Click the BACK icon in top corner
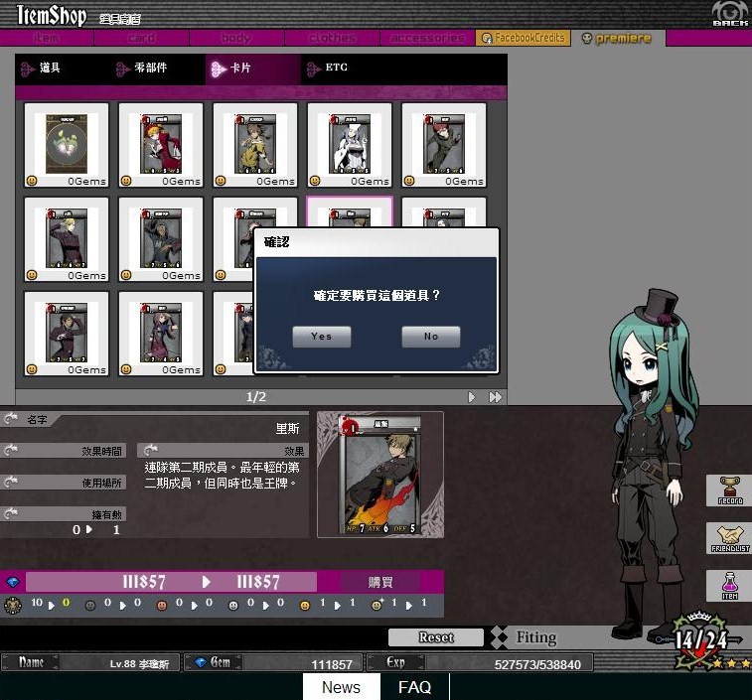 coord(730,14)
